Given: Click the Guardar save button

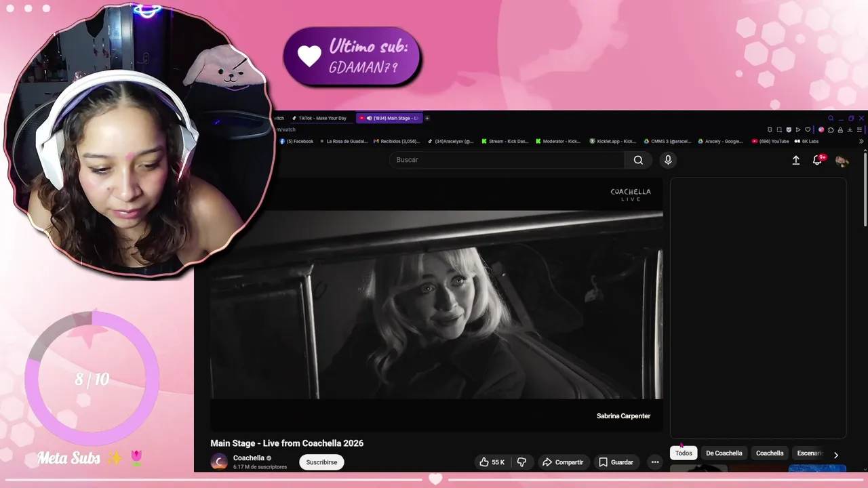Looking at the screenshot, I should 616,462.
